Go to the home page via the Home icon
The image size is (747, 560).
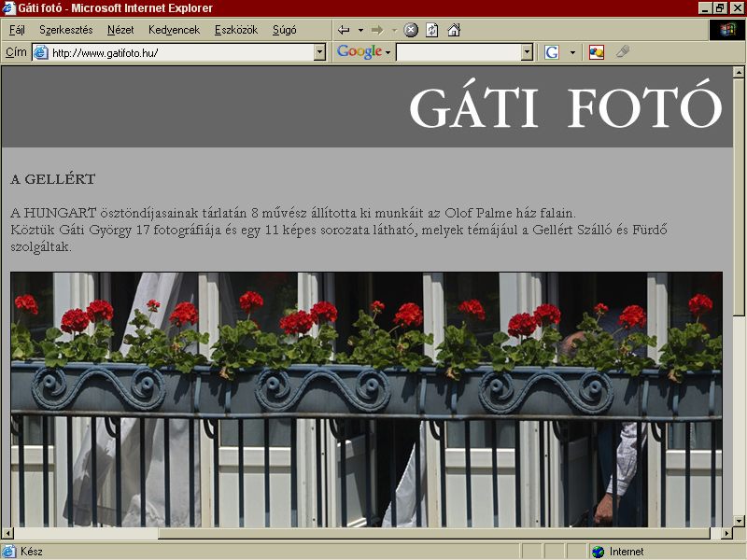point(454,31)
